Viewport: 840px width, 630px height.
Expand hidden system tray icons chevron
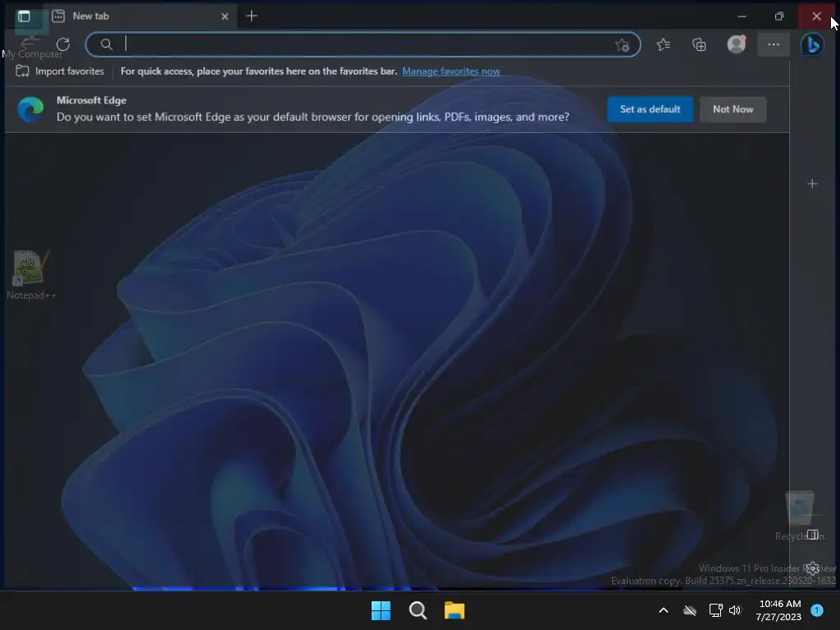click(663, 610)
